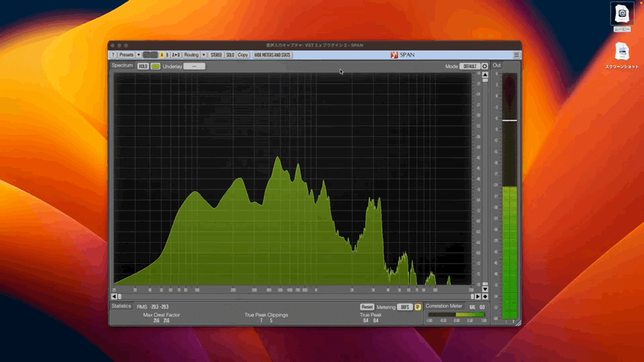Click the True Peak Clippings label
The image size is (644, 362).
266,315
